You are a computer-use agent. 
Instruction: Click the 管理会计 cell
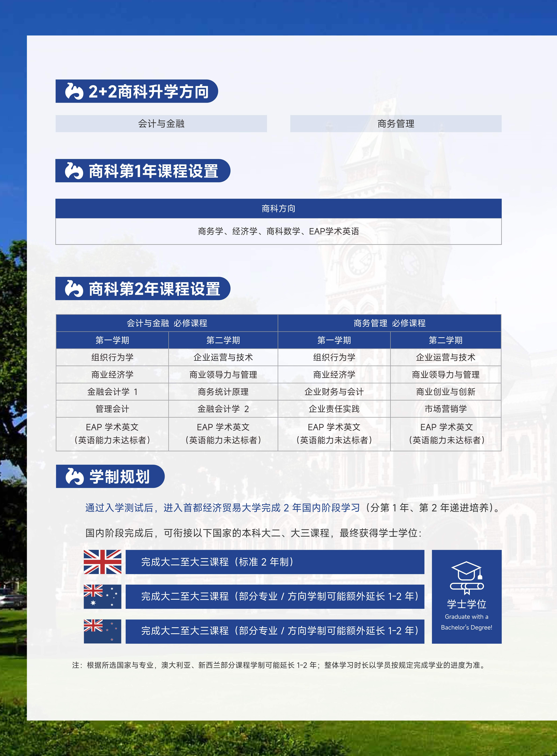112,409
